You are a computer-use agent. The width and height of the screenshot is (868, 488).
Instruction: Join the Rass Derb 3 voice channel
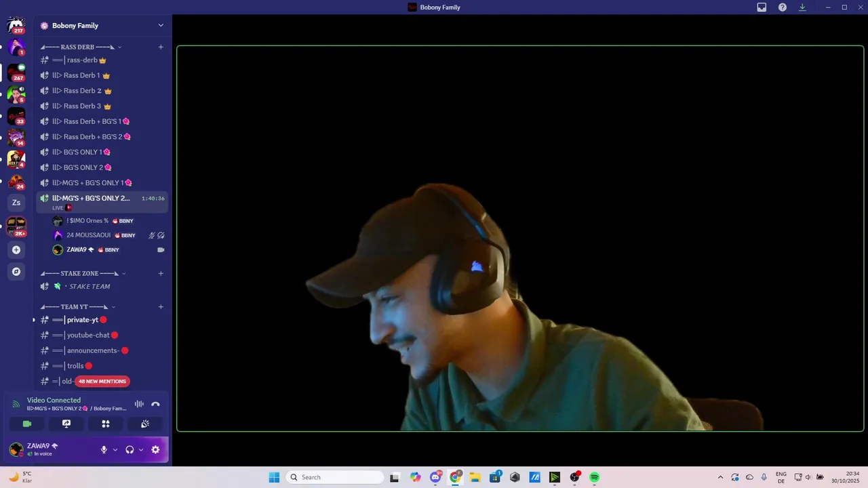point(102,106)
